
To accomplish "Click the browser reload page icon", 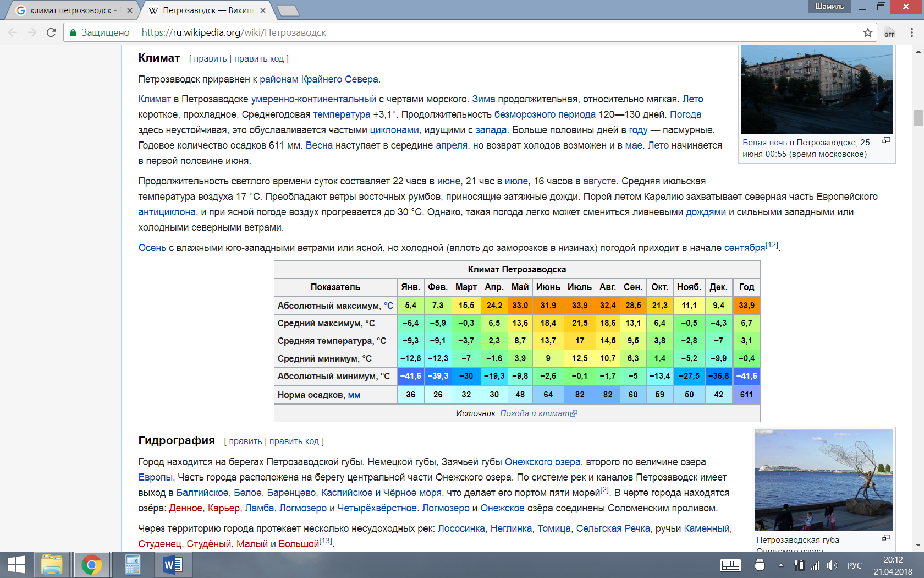I will click(51, 32).
